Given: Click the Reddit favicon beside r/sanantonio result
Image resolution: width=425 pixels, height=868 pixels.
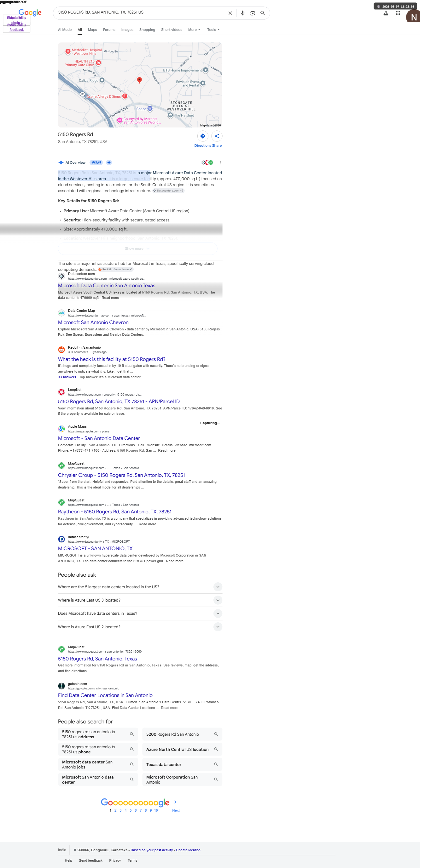Looking at the screenshot, I should pyautogui.click(x=61, y=350).
